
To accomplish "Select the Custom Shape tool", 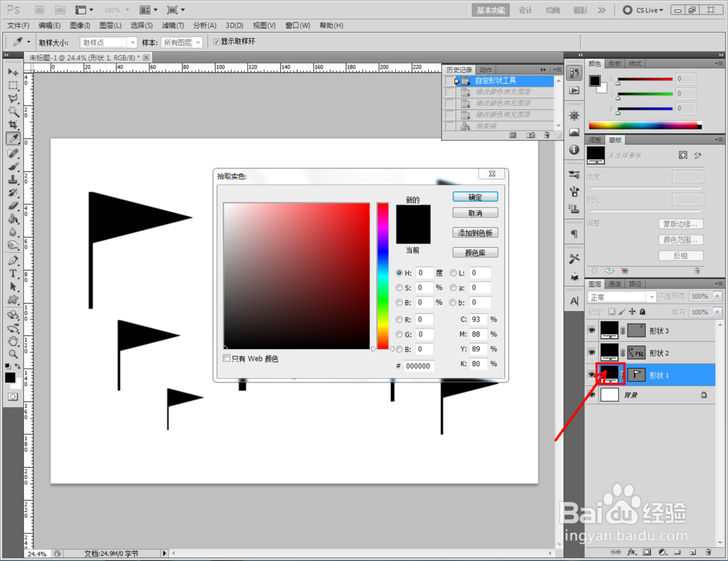I will point(13,299).
